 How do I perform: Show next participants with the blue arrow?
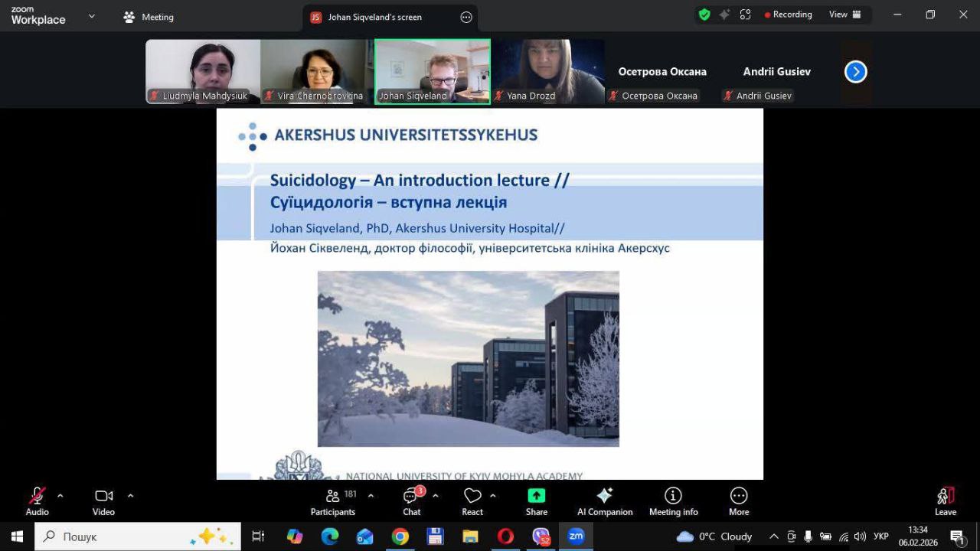click(x=855, y=72)
